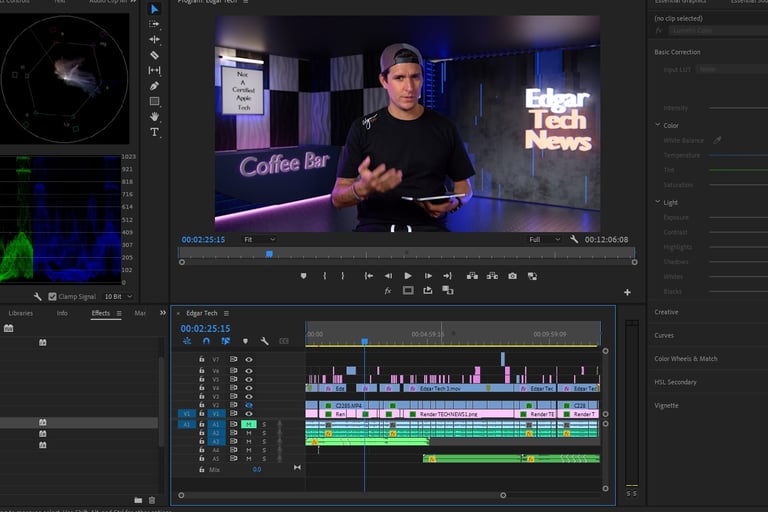The width and height of the screenshot is (768, 512).
Task: Click the export share icon under Play
Action: [428, 291]
